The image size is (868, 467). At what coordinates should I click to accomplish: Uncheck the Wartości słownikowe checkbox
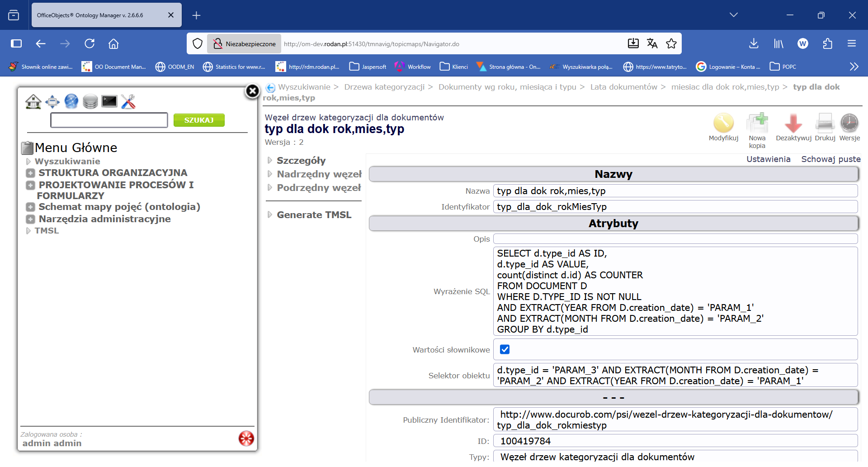pos(505,349)
